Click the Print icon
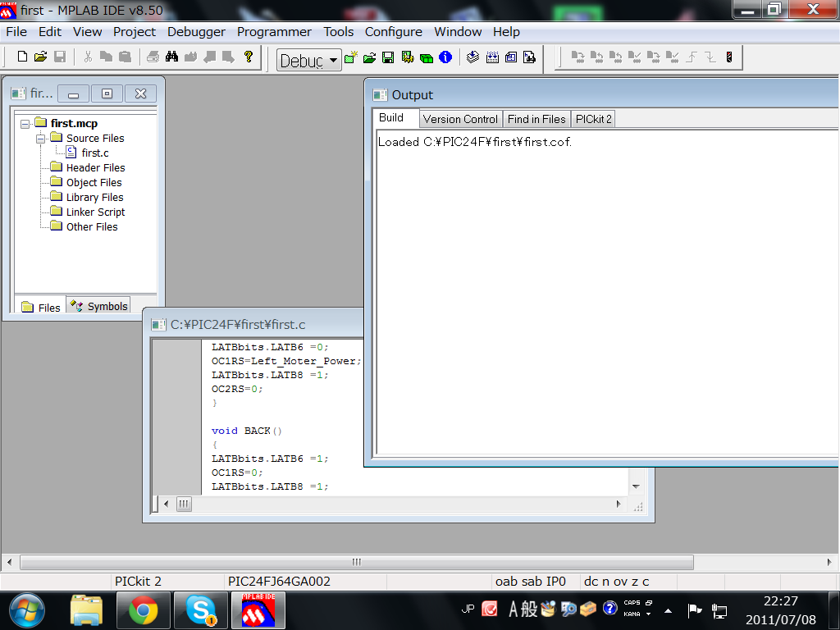Viewport: 840px width, 630px height. (x=153, y=57)
